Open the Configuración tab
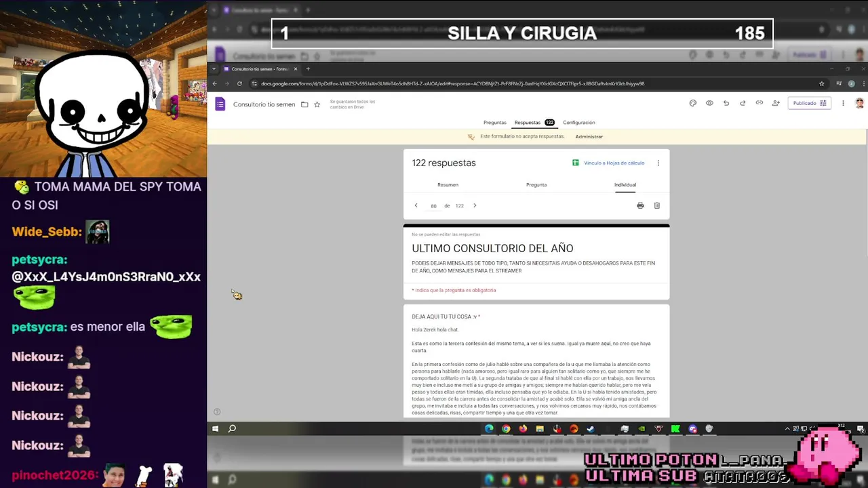 (578, 123)
